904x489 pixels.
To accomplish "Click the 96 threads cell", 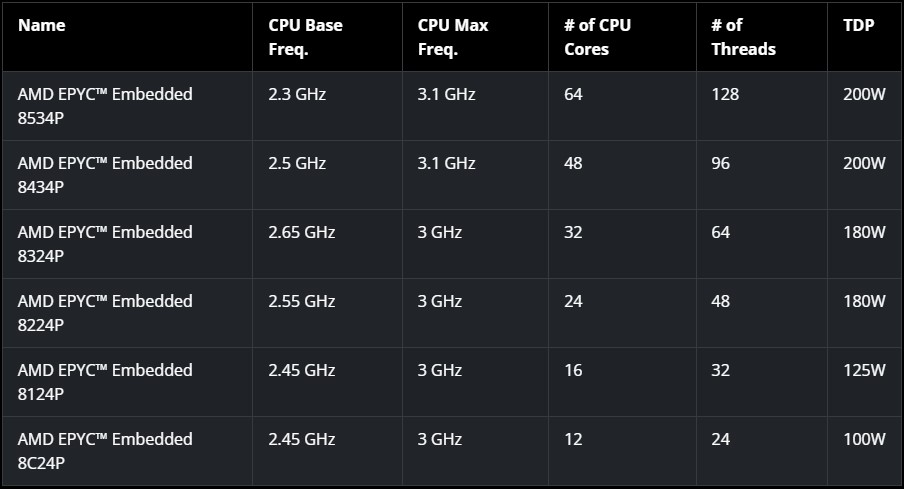I will (721, 164).
